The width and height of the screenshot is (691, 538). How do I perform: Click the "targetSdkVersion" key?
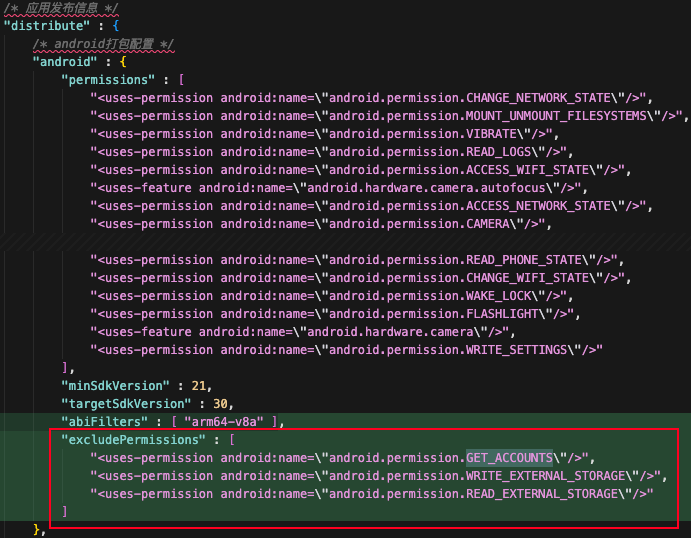pyautogui.click(x=126, y=404)
